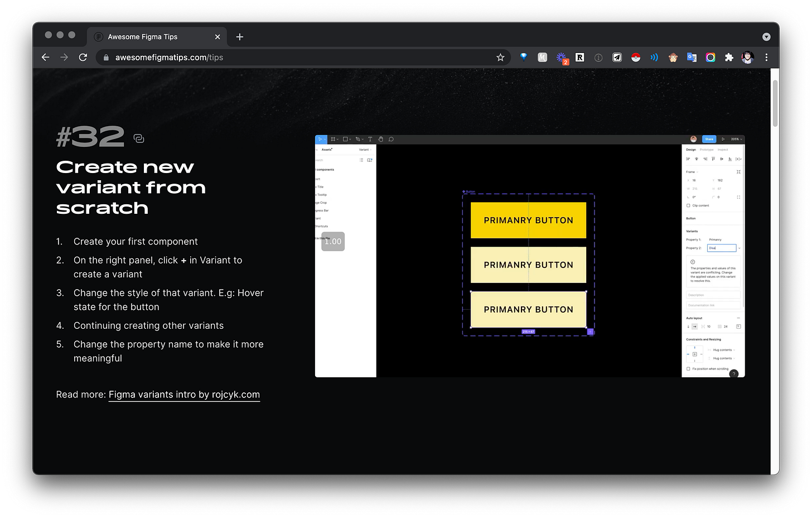Select the Rectangle shape tool in Figma
812x518 pixels.
click(x=346, y=139)
